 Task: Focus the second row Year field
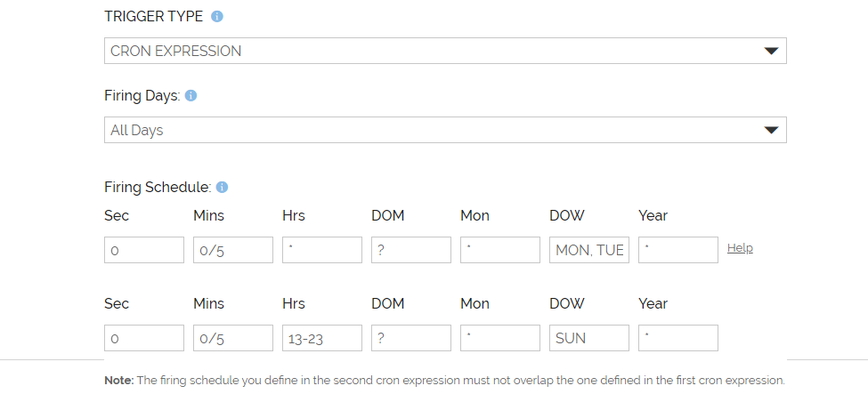[x=678, y=338]
